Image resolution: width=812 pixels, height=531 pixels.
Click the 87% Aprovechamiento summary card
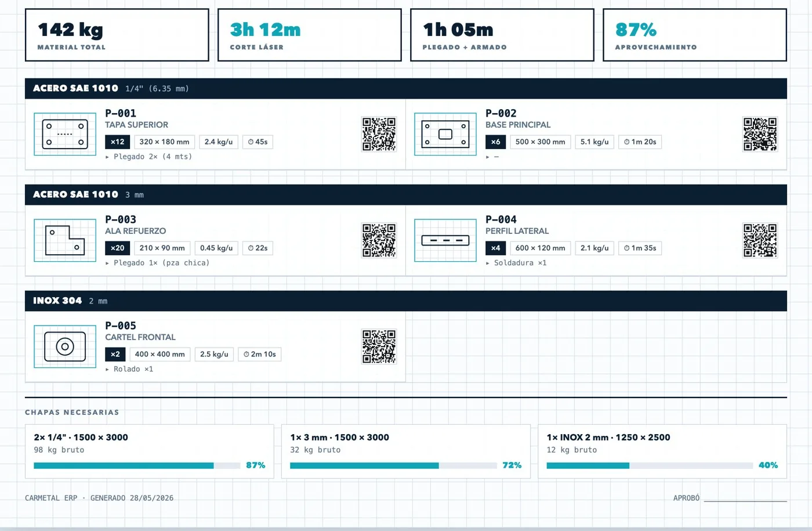coord(695,35)
